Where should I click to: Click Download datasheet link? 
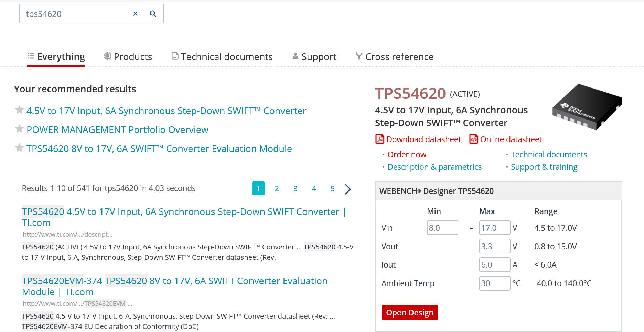click(423, 139)
